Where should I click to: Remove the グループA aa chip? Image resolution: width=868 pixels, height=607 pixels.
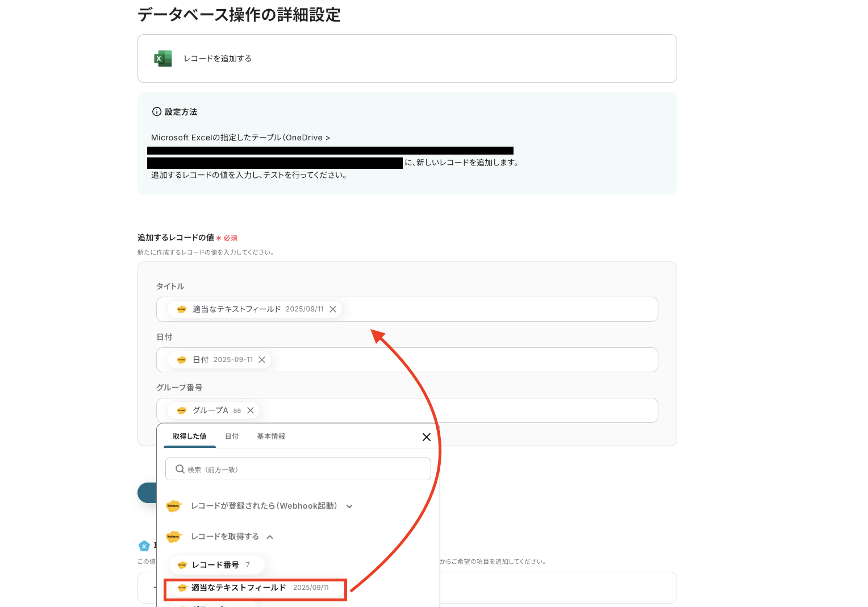point(251,410)
